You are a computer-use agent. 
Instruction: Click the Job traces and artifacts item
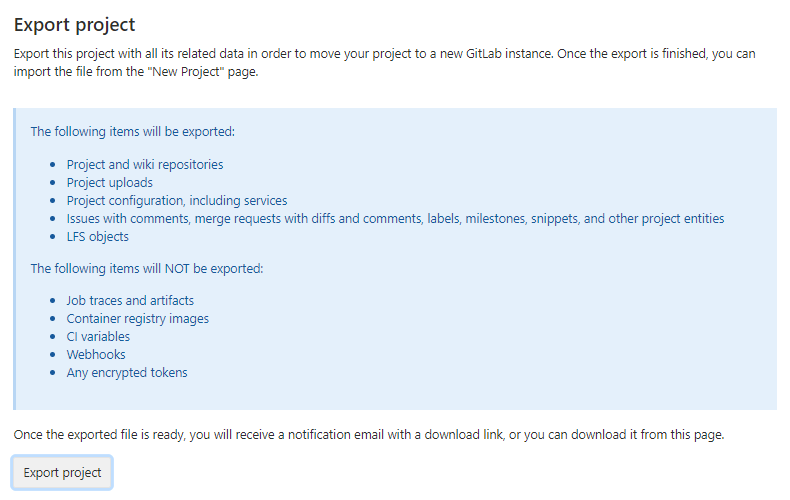coord(130,300)
